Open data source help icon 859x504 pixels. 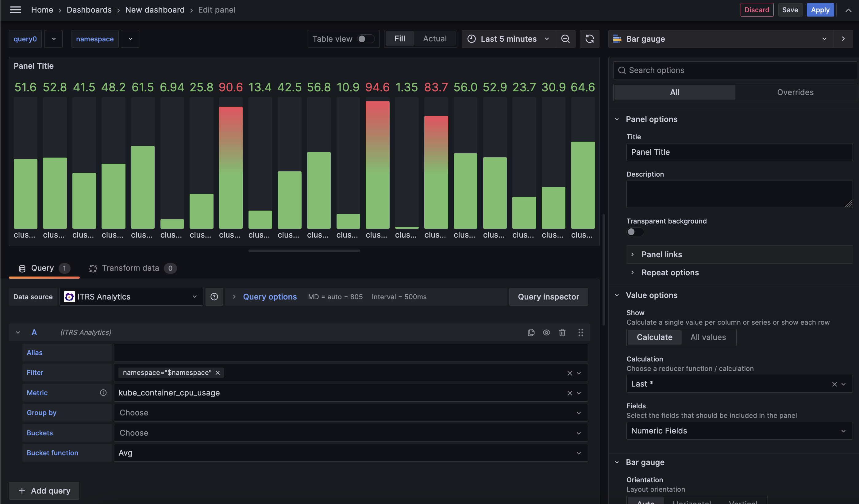(x=214, y=297)
